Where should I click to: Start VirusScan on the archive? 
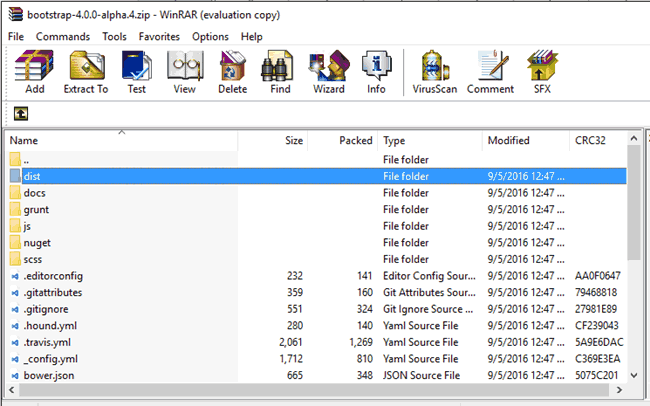(x=434, y=72)
